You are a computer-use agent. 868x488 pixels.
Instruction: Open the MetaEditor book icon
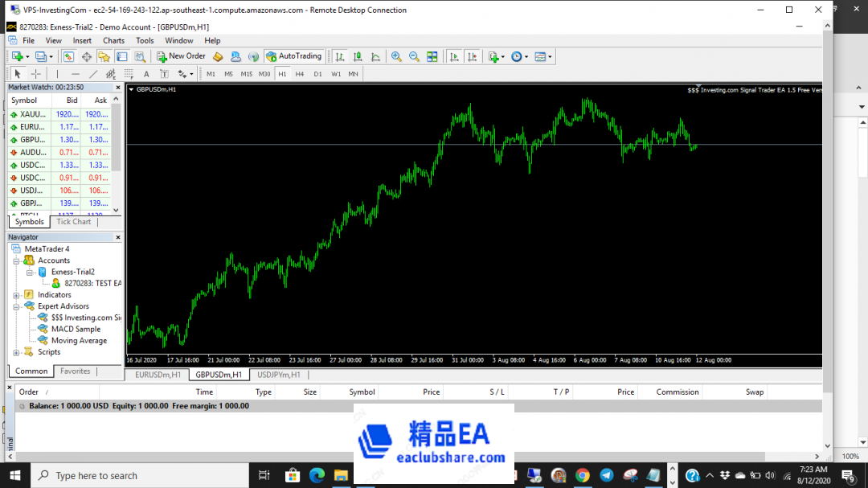pos(218,56)
